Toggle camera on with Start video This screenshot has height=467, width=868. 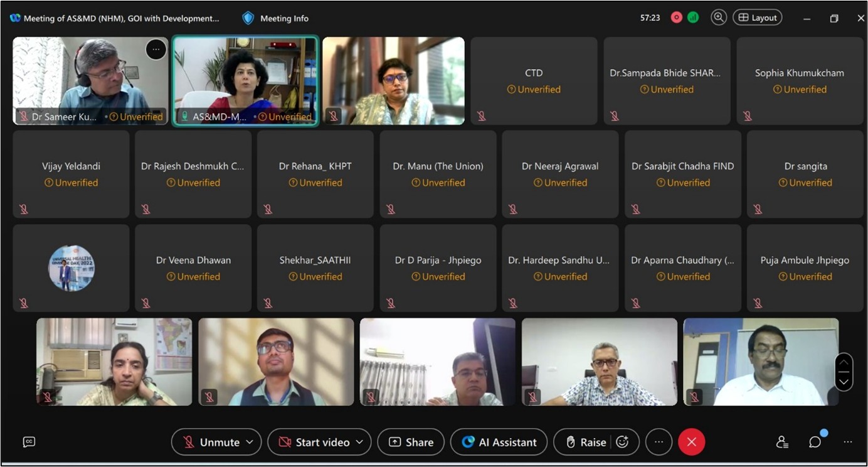point(314,442)
